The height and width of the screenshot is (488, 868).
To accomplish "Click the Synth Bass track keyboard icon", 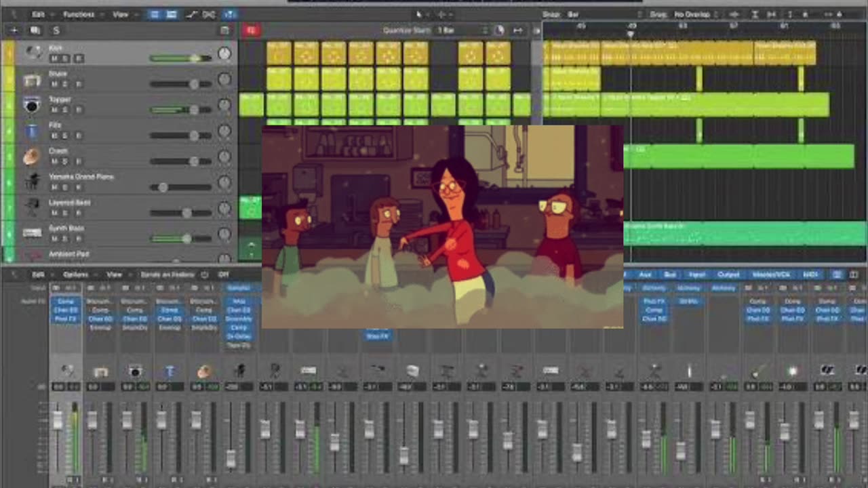I will pos(32,233).
